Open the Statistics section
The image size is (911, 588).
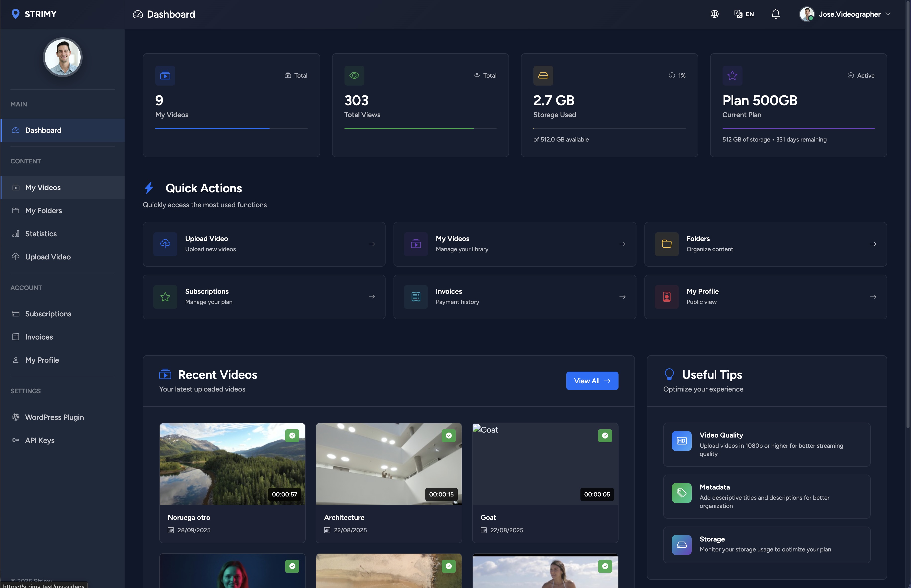click(x=41, y=234)
